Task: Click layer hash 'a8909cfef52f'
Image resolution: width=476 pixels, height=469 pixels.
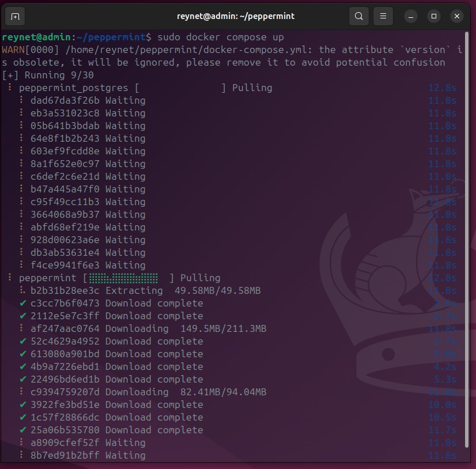Action: point(65,443)
